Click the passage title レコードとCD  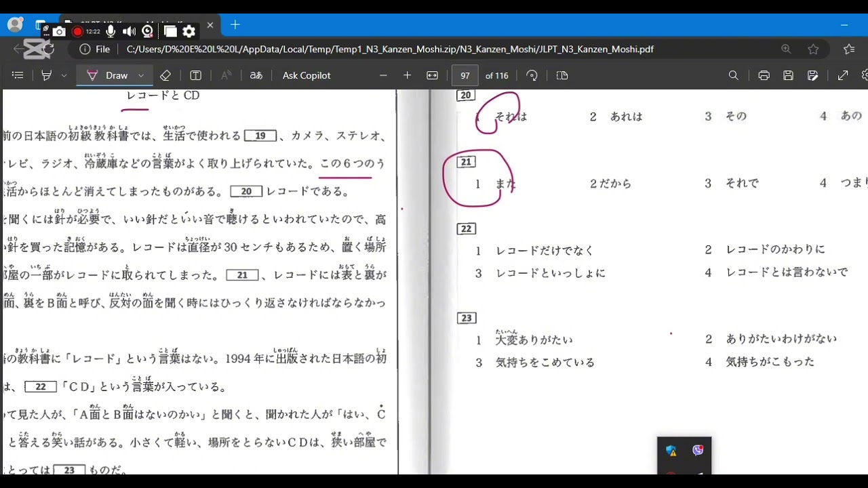(x=163, y=96)
